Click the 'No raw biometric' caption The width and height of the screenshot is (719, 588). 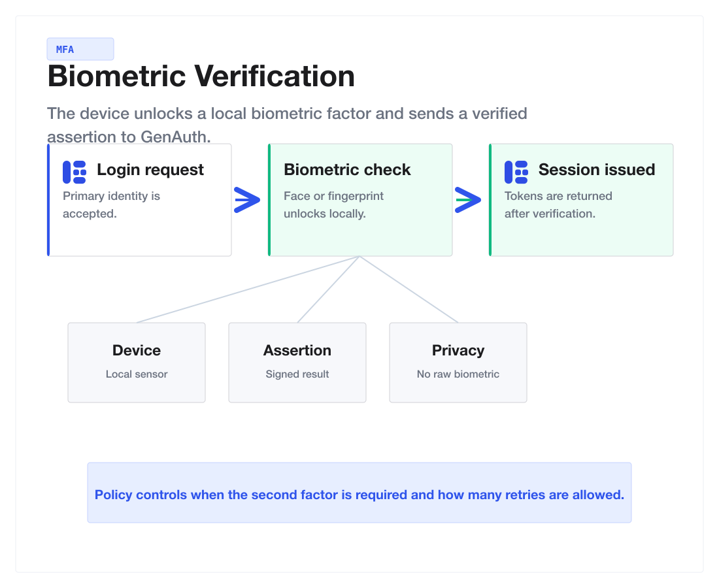[x=458, y=374]
